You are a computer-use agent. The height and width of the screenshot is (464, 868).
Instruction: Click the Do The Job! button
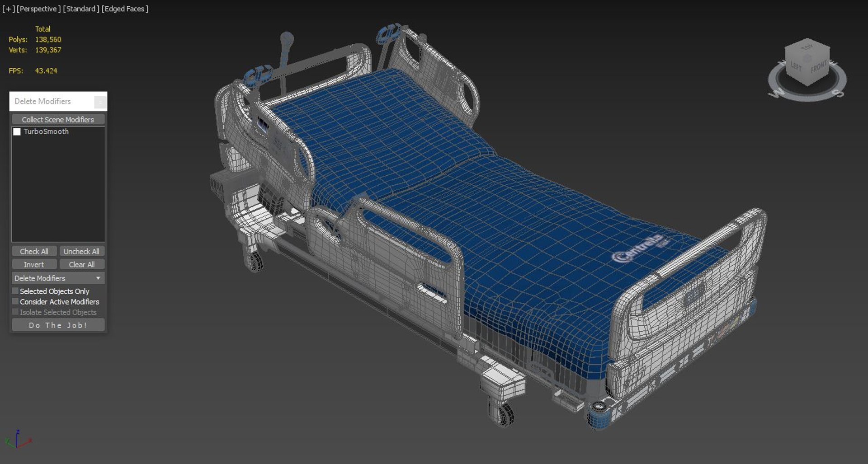58,325
